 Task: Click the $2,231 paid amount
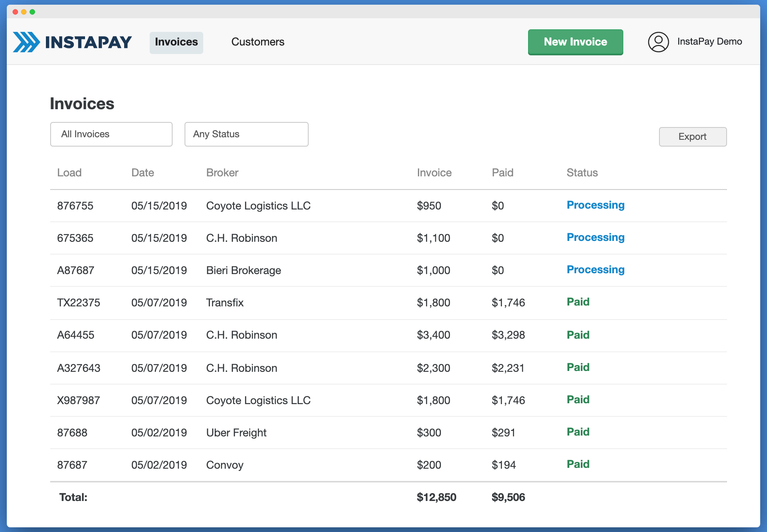click(508, 368)
